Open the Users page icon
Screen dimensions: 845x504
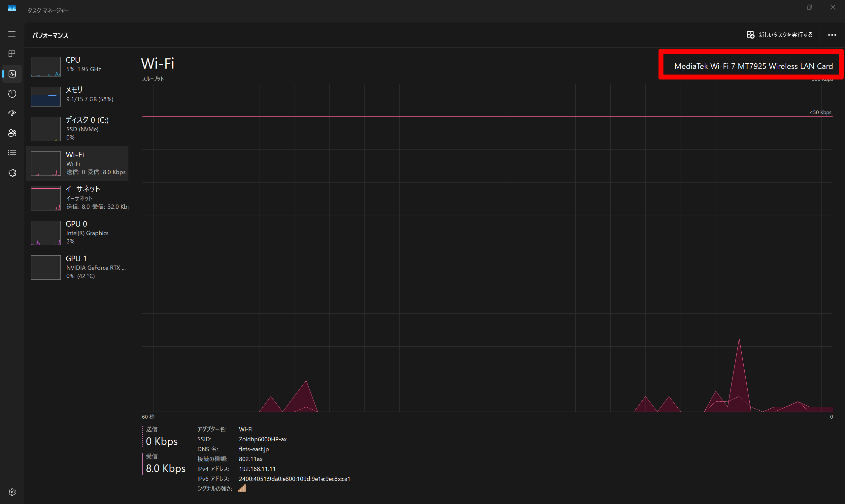[12, 133]
